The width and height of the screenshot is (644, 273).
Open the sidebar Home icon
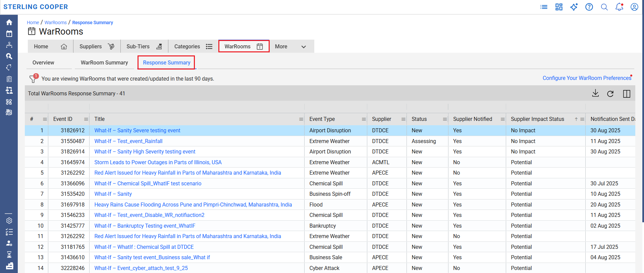[x=9, y=22]
